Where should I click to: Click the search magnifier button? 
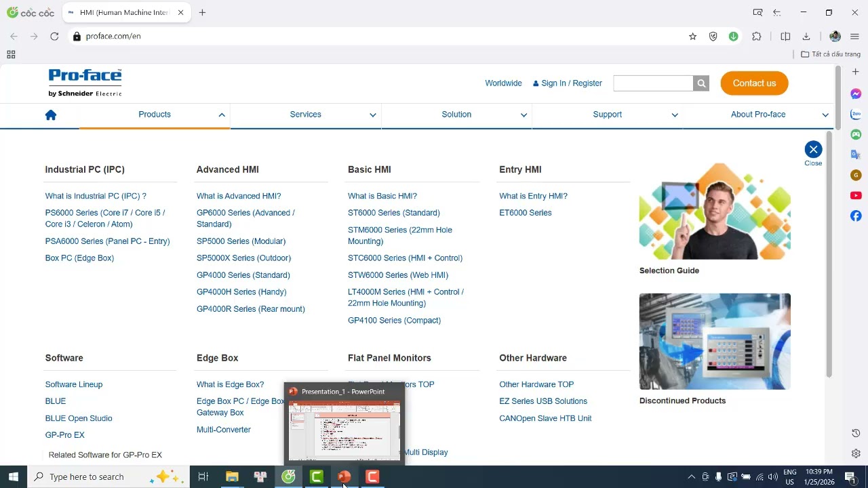(x=701, y=83)
